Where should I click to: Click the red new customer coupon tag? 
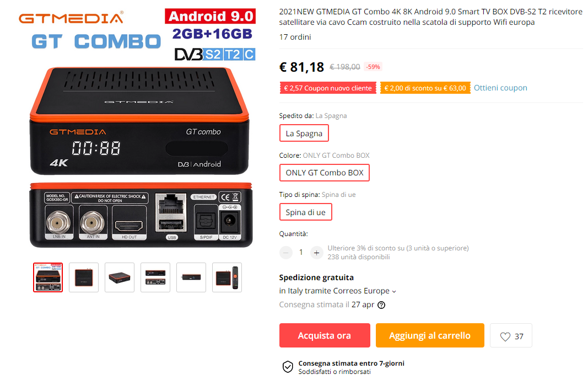[328, 88]
